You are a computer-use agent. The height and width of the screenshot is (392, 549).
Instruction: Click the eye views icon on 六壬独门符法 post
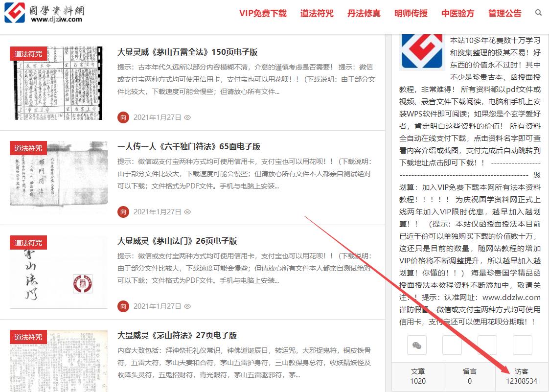(187, 212)
